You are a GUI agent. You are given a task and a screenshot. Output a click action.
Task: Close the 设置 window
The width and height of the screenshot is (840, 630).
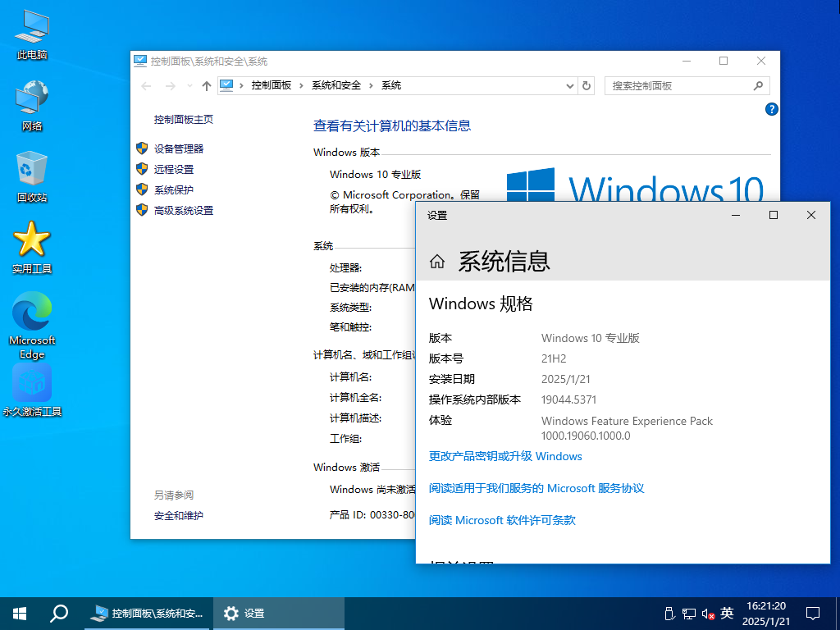coord(811,216)
